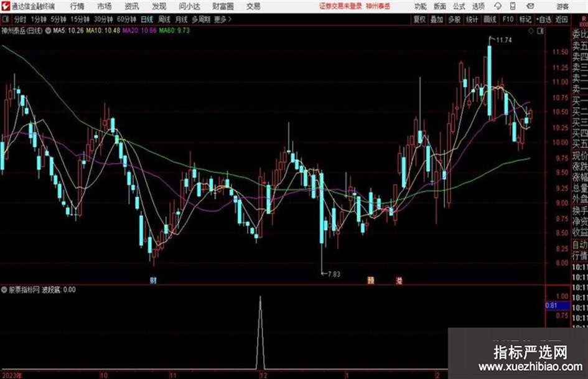This screenshot has width=588, height=379.
Task: Select the 日线 daily period tab
Action: coord(147,19)
